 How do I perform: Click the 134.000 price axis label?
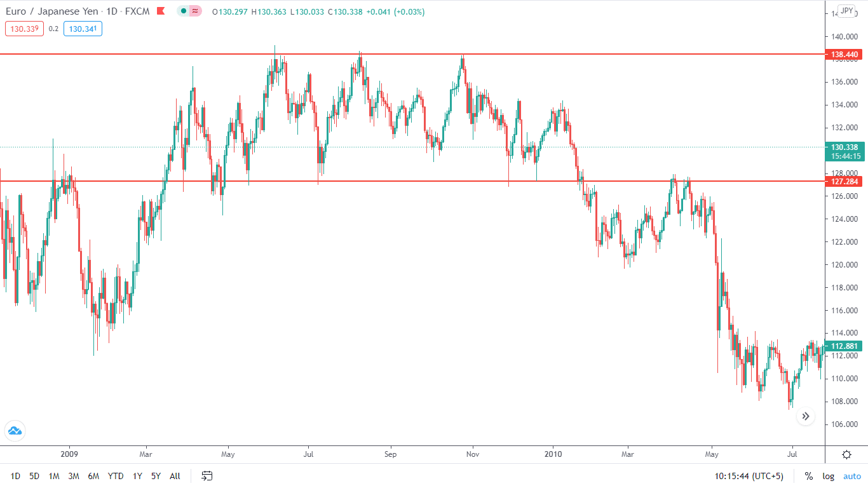[x=843, y=105]
